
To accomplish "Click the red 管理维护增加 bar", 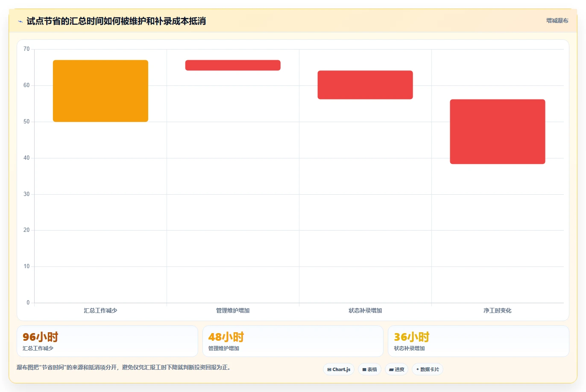I will (x=233, y=65).
